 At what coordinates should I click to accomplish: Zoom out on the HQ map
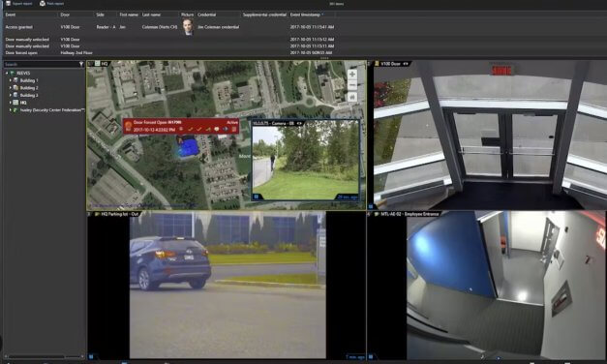(351, 85)
